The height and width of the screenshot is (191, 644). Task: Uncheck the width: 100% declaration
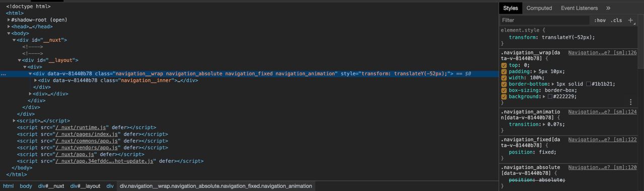504,78
